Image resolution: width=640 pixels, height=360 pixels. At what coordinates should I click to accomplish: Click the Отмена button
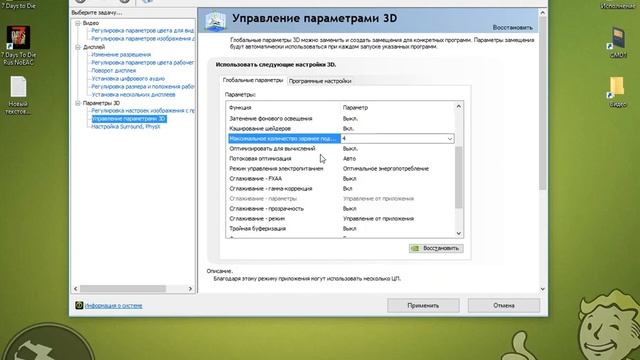[x=504, y=305]
